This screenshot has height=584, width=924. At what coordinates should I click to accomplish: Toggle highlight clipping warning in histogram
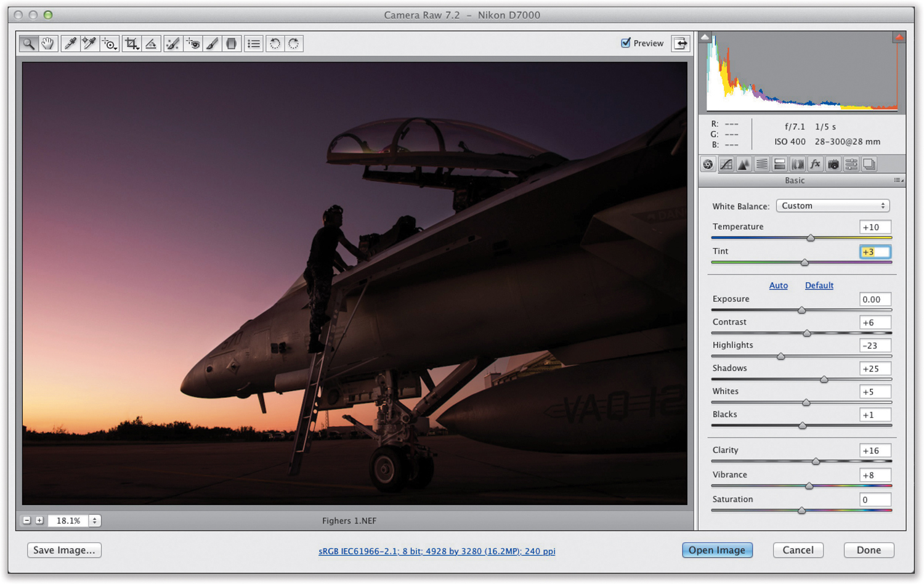[899, 38]
